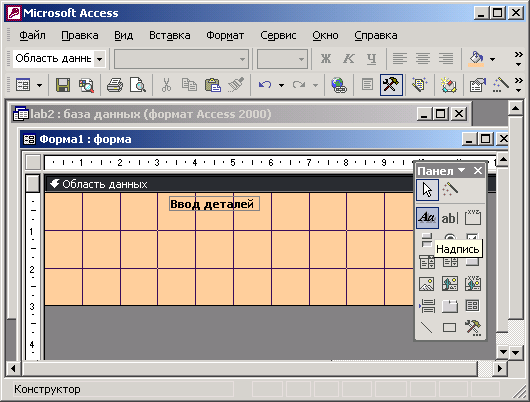Select the Tab Control tool
Viewport: 530px width, 402px height.
click(450, 306)
